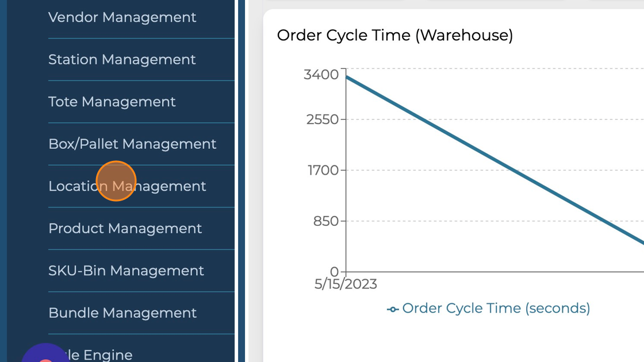This screenshot has width=644, height=362.
Task: Select Bundle Management entry
Action: [x=122, y=313]
